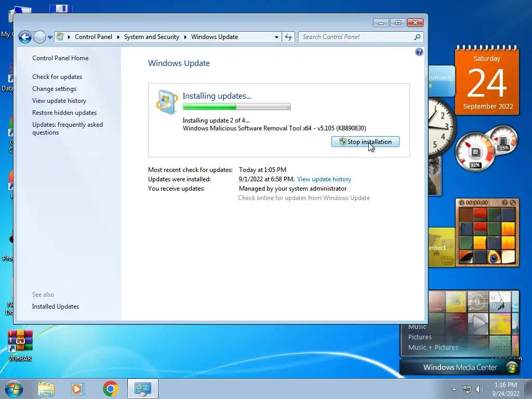Select Windows Update breadcrumb
Image resolution: width=532 pixels, height=399 pixels.
215,37
